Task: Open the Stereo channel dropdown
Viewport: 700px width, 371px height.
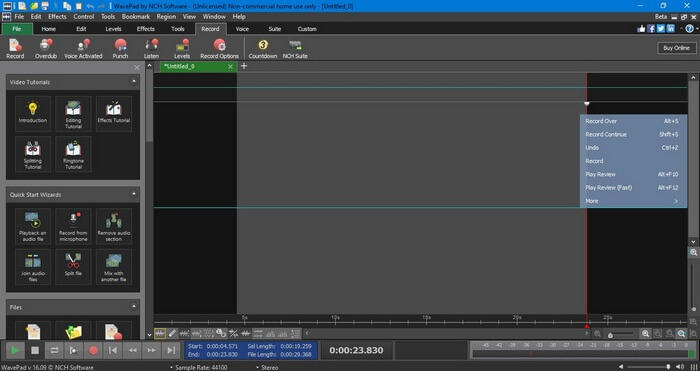Action: pos(267,367)
